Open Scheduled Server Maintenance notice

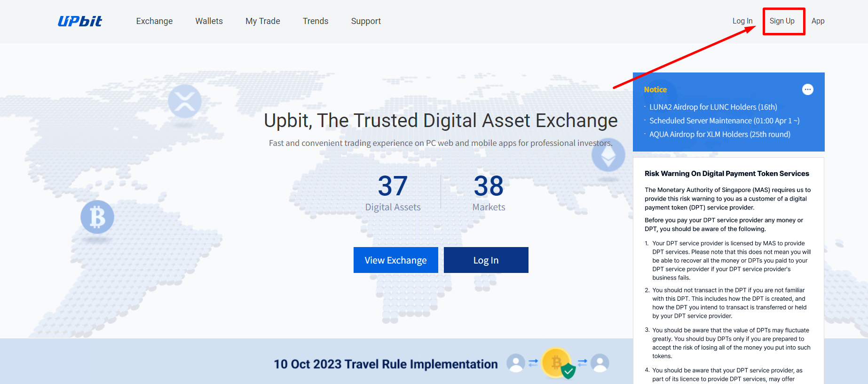[724, 121]
